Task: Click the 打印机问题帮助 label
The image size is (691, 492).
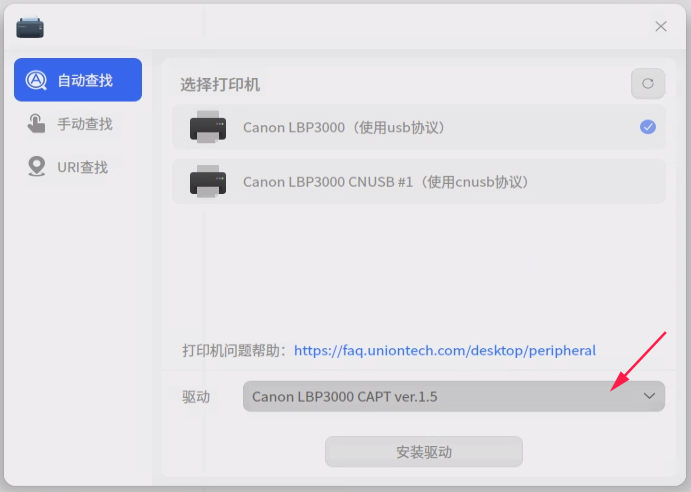Action: point(234,350)
